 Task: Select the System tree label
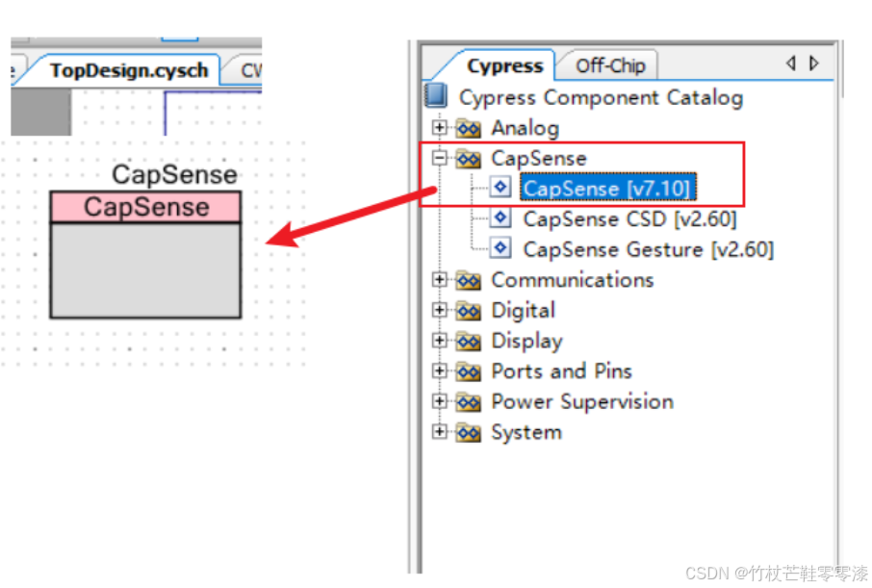point(526,432)
